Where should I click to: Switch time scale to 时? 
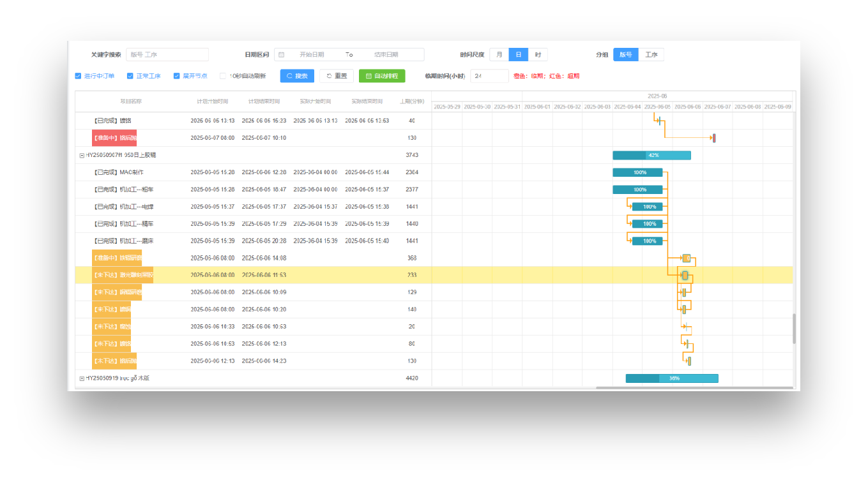click(x=538, y=55)
